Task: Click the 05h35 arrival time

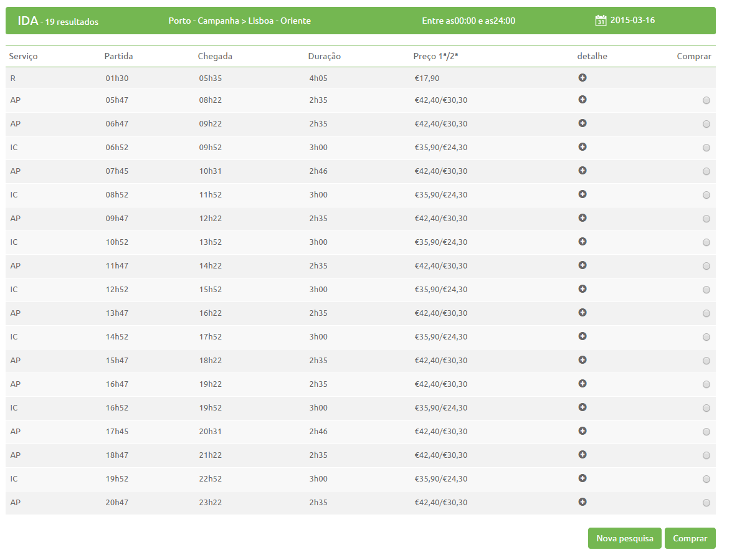Action: coord(210,78)
